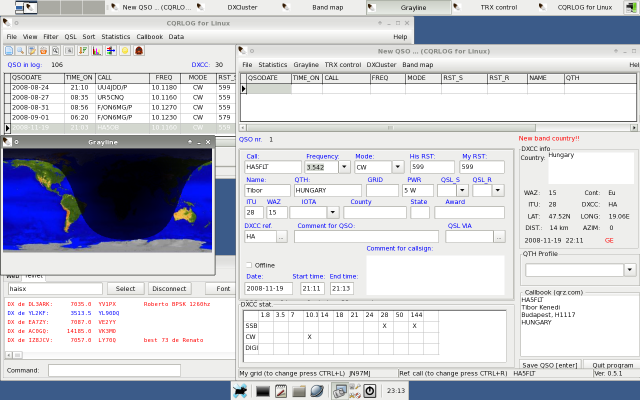
Task: Click the Font button
Action: pyautogui.click(x=222, y=289)
